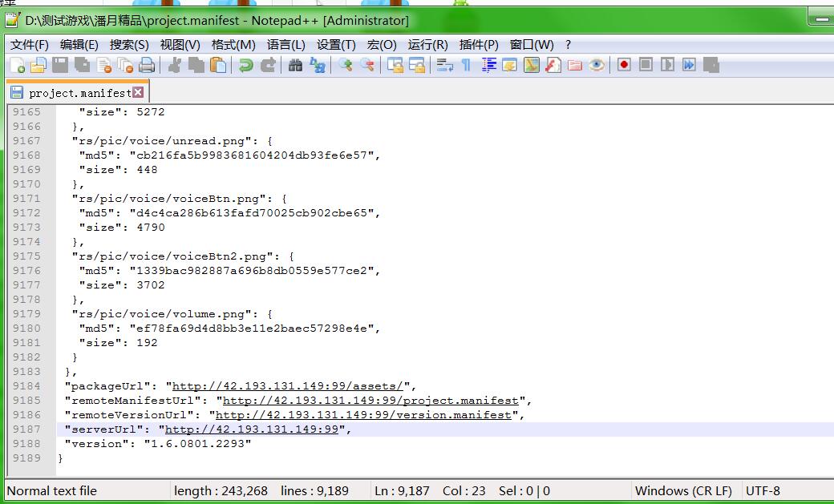Toggle file monitoring eye icon
This screenshot has width=834, height=504.
click(x=597, y=66)
